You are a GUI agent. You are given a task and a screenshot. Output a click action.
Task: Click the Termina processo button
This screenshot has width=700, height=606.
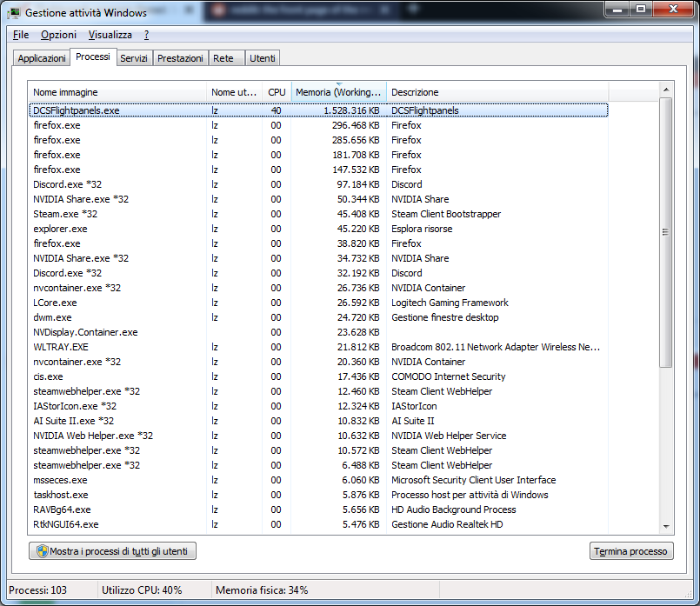pos(631,551)
